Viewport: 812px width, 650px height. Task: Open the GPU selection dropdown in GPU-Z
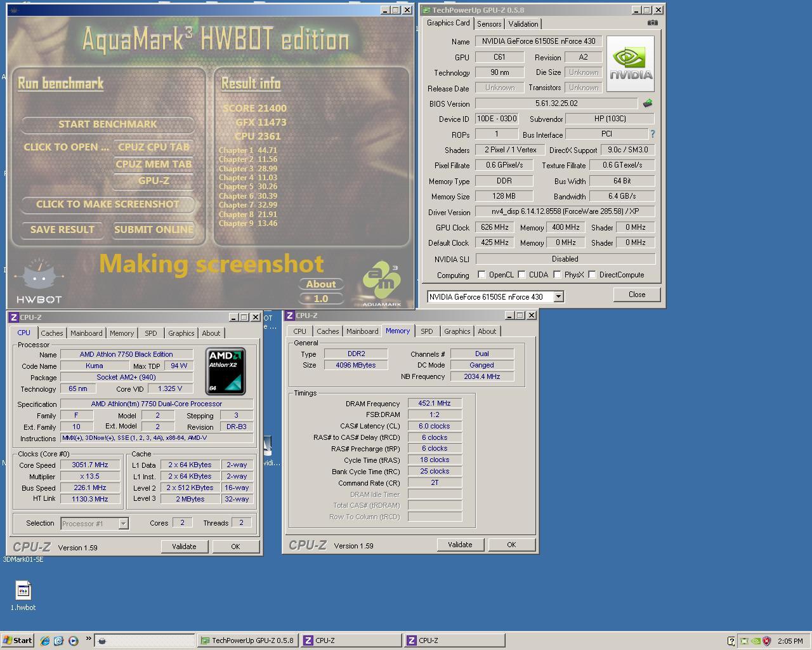pyautogui.click(x=558, y=296)
